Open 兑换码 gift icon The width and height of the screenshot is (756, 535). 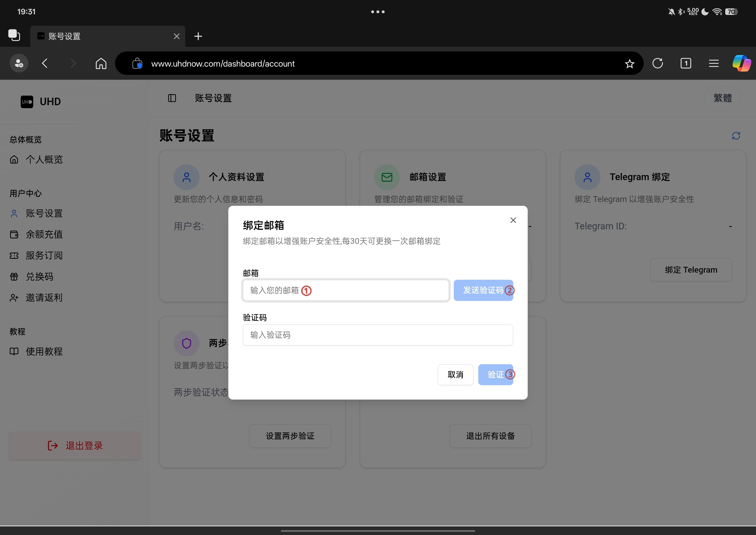[14, 277]
